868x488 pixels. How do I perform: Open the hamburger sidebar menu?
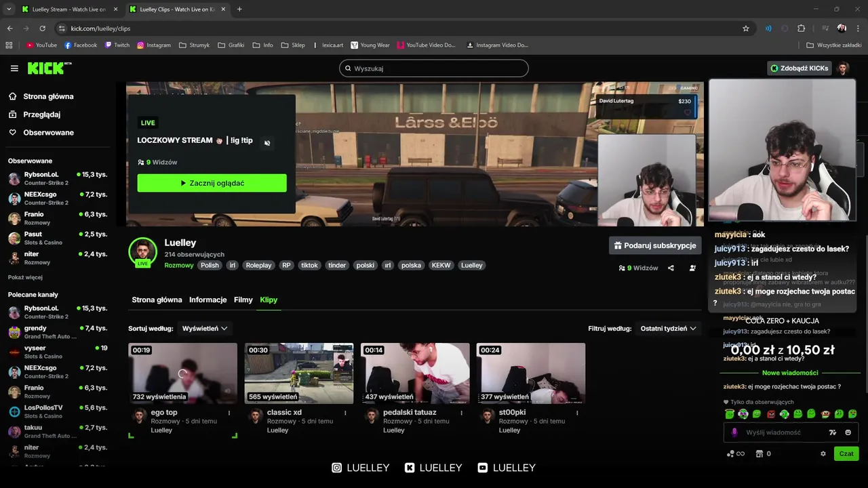pyautogui.click(x=14, y=68)
